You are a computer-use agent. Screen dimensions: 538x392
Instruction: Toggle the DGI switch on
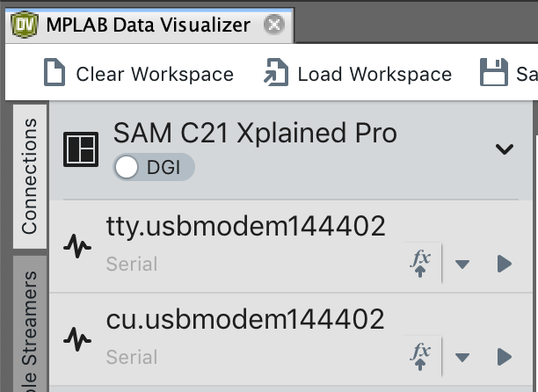point(128,167)
